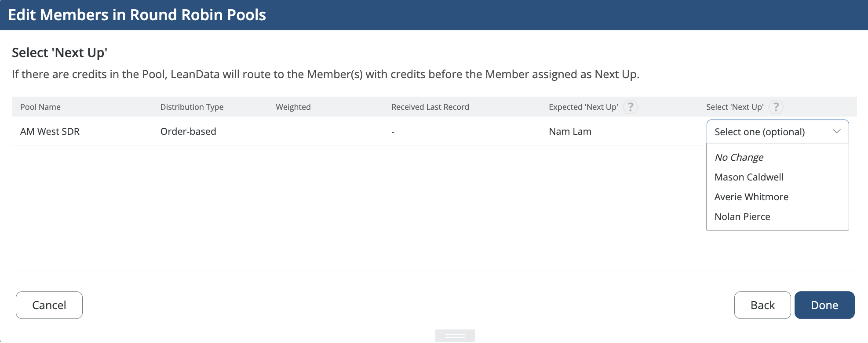The height and width of the screenshot is (343, 868).
Task: Open the 'Select one (optional)' dropdown
Action: coord(777,132)
